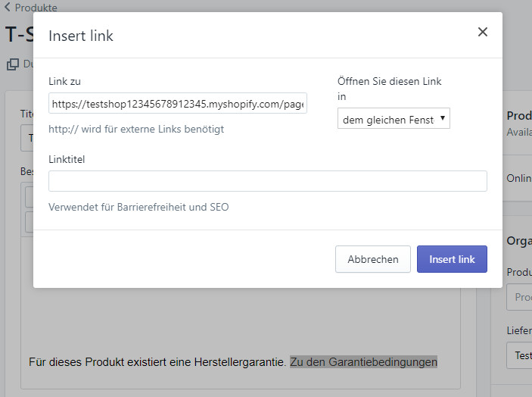Close the Insert link dialog
The height and width of the screenshot is (397, 532).
pos(482,32)
